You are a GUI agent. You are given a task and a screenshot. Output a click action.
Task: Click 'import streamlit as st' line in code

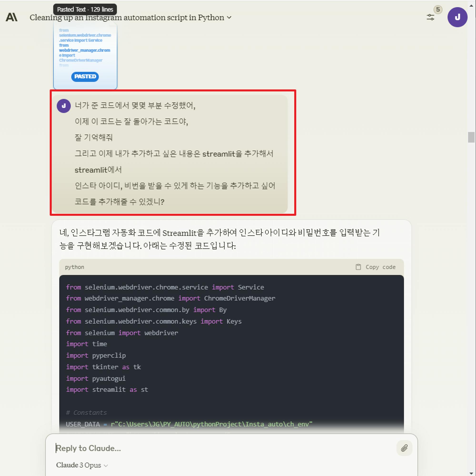coord(107,390)
